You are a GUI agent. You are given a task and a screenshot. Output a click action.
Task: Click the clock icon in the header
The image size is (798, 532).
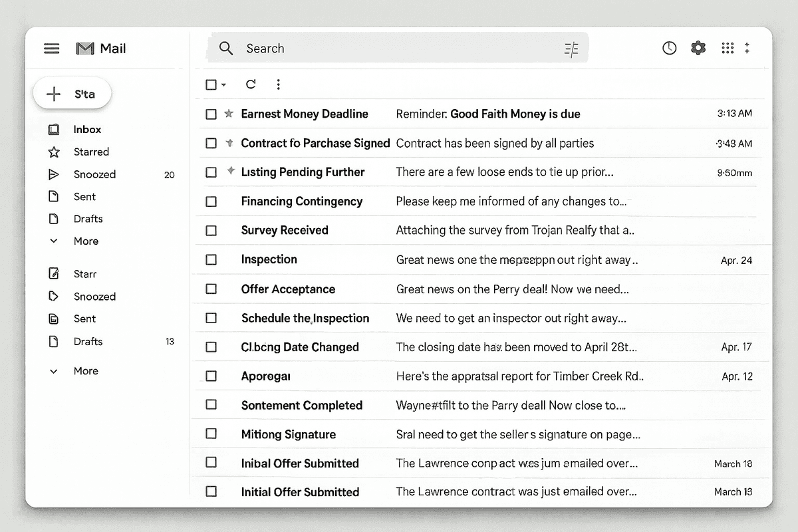[669, 48]
